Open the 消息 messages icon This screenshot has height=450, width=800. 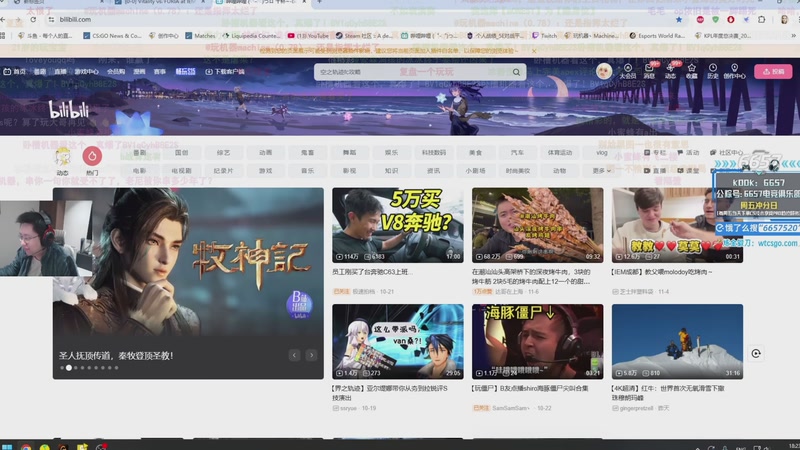tap(649, 71)
